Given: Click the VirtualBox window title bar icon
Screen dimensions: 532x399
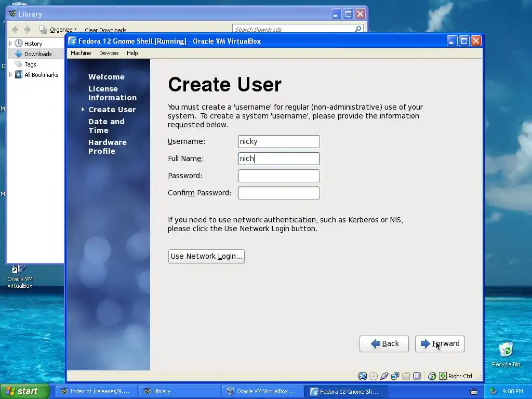Looking at the screenshot, I should click(x=72, y=41).
